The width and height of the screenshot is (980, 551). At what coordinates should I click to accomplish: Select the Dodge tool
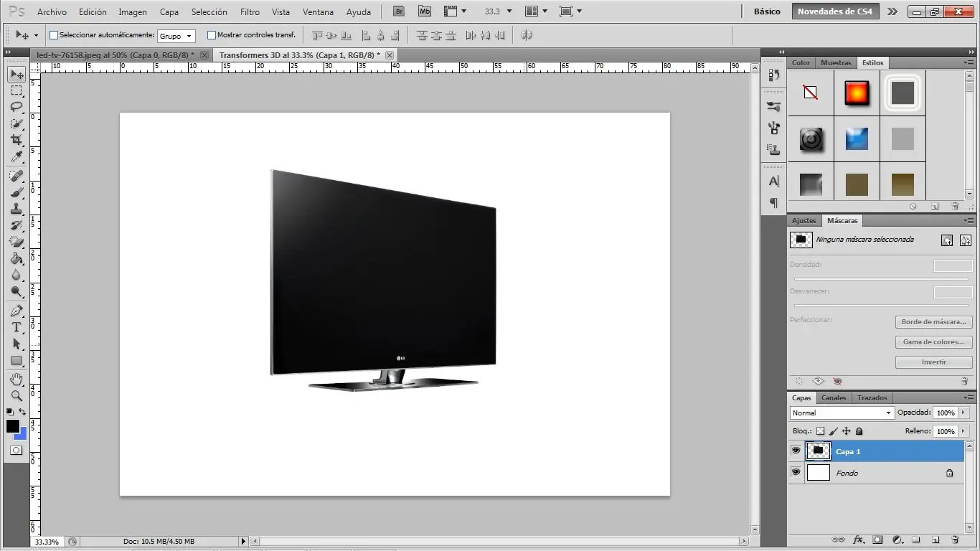click(x=17, y=291)
